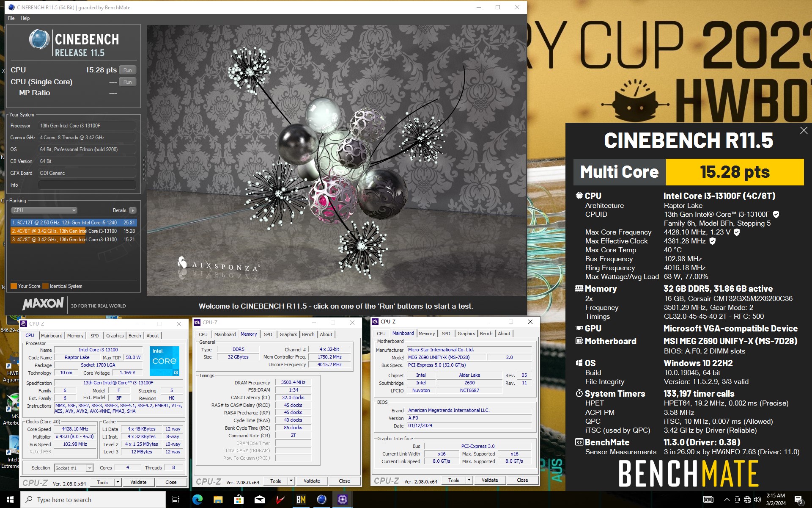
Task: Expand ranking Details arrow button
Action: click(133, 210)
